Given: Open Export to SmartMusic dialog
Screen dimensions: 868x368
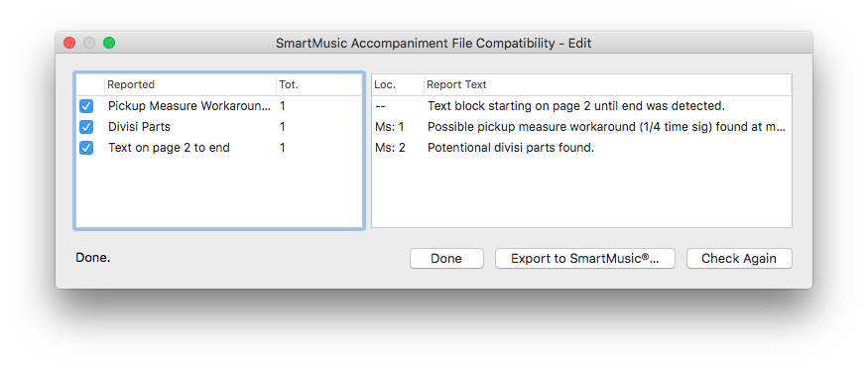Looking at the screenshot, I should point(584,259).
